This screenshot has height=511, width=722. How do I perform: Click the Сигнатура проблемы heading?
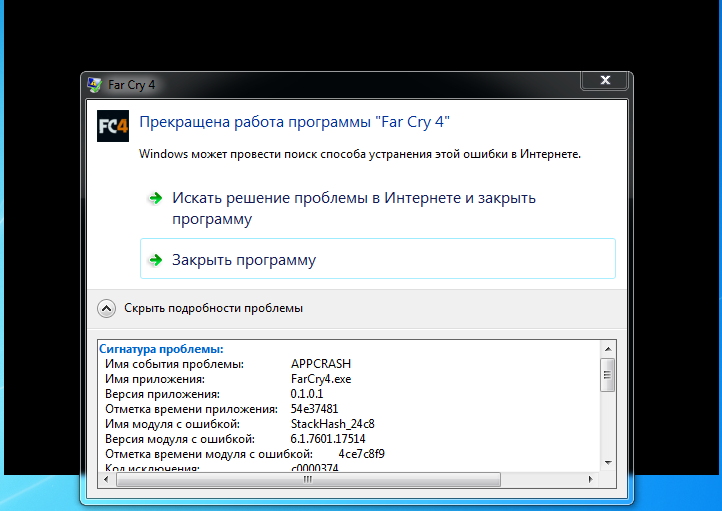click(x=161, y=349)
